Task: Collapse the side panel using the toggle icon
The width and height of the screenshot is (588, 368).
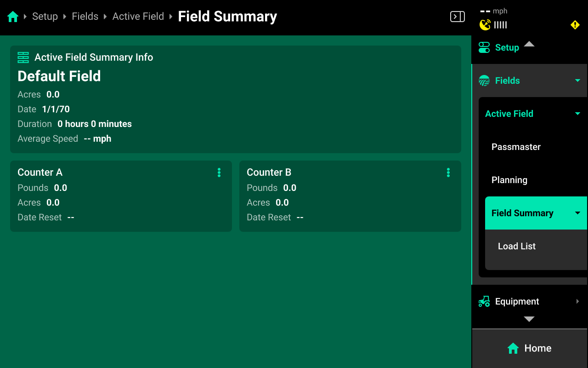Action: pyautogui.click(x=457, y=17)
